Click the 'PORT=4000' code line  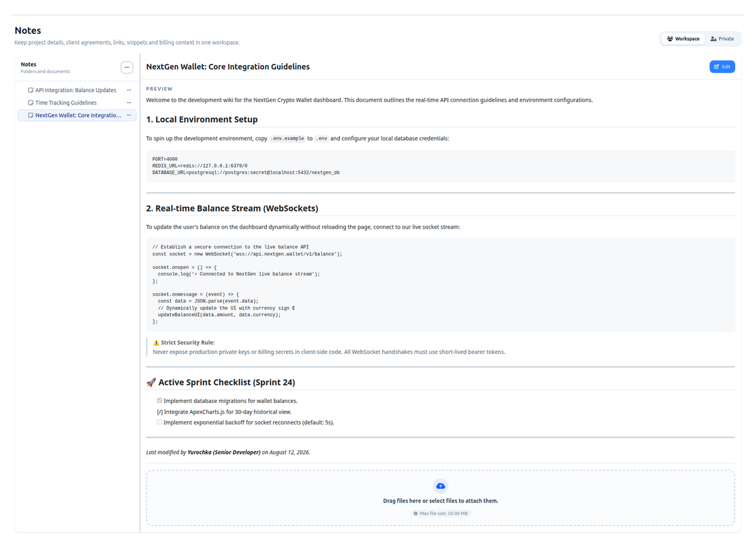pos(165,159)
